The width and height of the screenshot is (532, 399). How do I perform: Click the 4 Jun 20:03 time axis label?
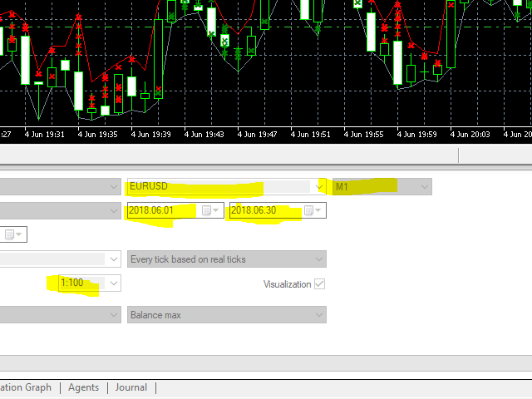coord(470,135)
